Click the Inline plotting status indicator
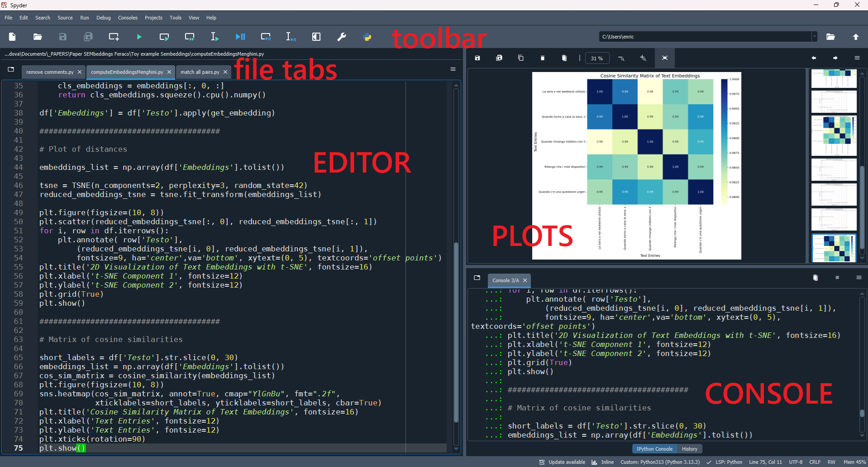The width and height of the screenshot is (868, 467). [x=603, y=462]
